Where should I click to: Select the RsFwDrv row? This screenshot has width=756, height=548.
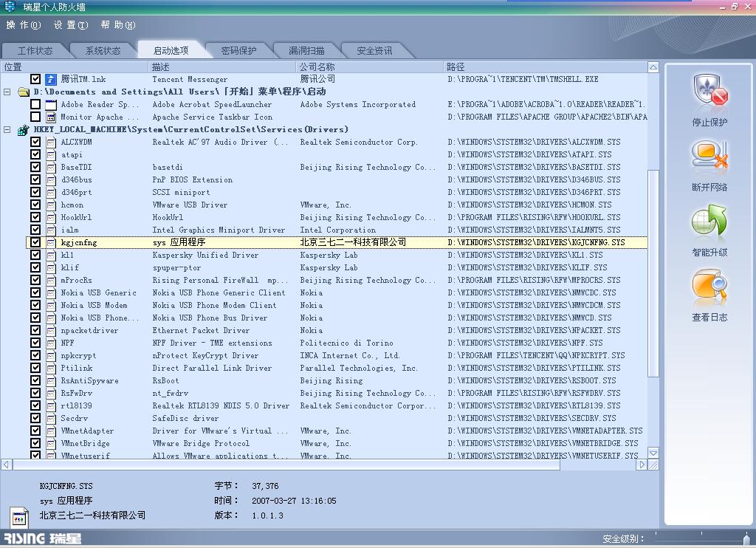coord(337,393)
